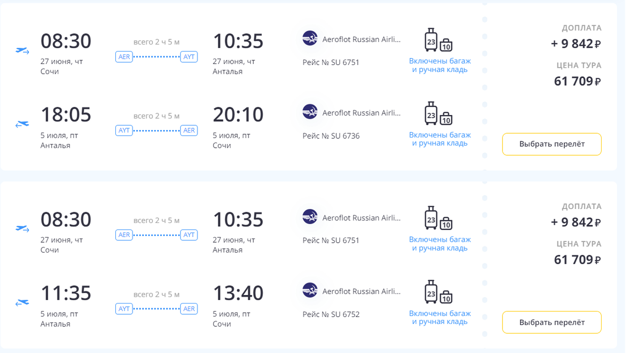
Task: Click the "Выбрать перелёт" button for the 61 709 ₽ tour with 18:05 return
Action: (552, 144)
